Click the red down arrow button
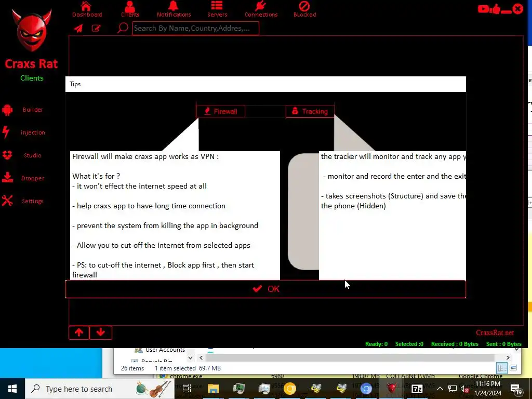Viewport: 532px width, 399px height. tap(101, 332)
